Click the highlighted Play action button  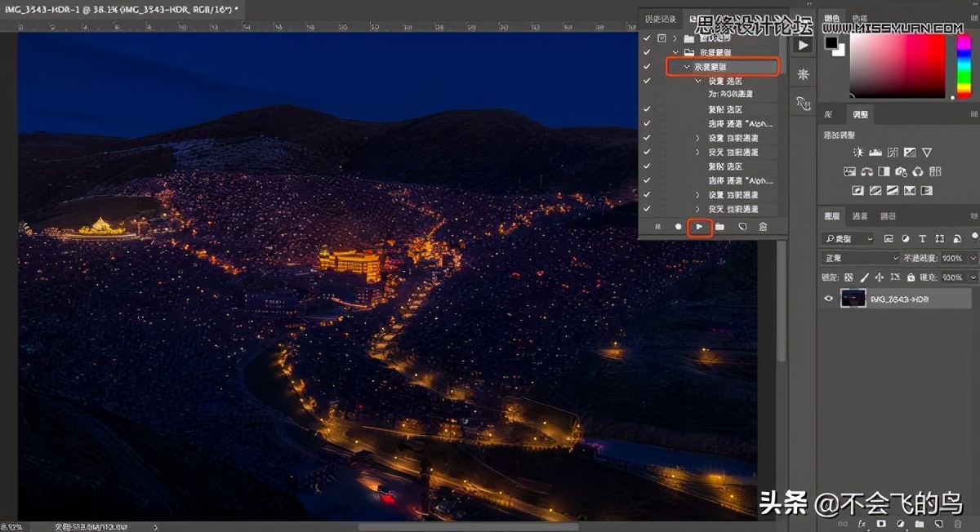click(x=699, y=227)
